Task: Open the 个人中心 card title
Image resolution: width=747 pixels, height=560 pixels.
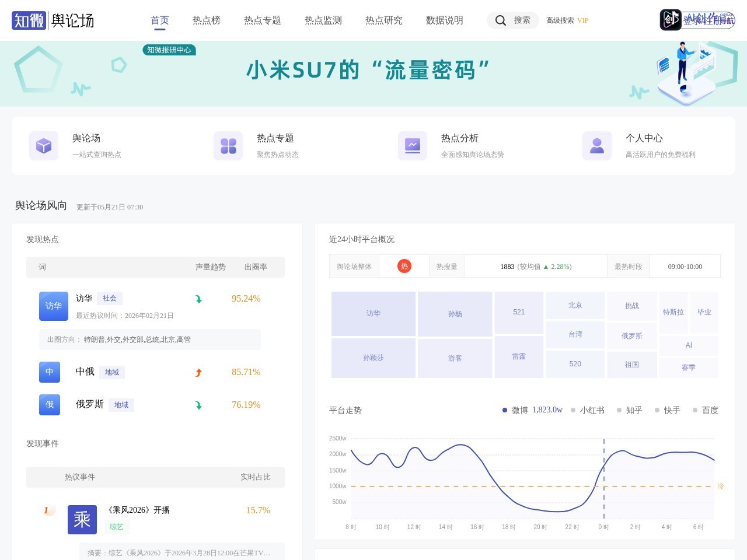Action: click(644, 138)
